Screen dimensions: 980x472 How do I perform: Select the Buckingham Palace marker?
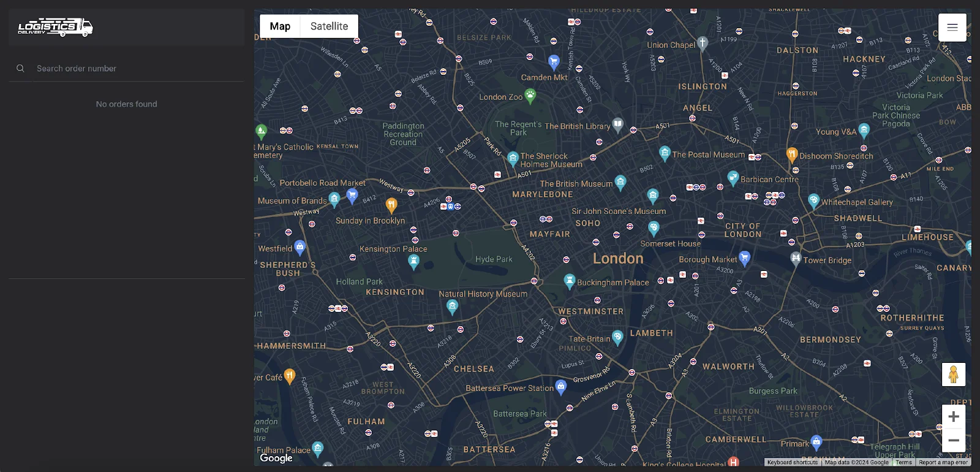(570, 281)
